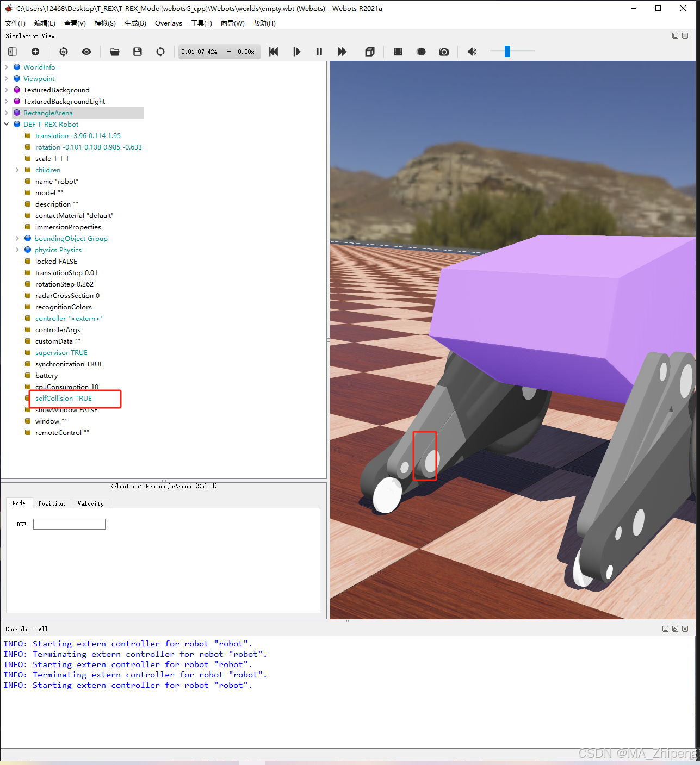Image resolution: width=700 pixels, height=765 pixels.
Task: Open the Overlays menu
Action: [x=168, y=23]
